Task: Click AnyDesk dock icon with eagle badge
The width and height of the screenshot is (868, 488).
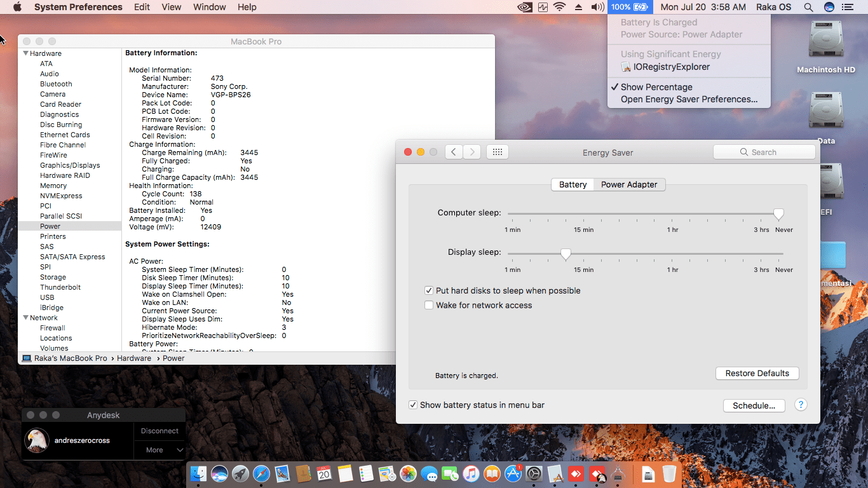Action: click(x=597, y=473)
